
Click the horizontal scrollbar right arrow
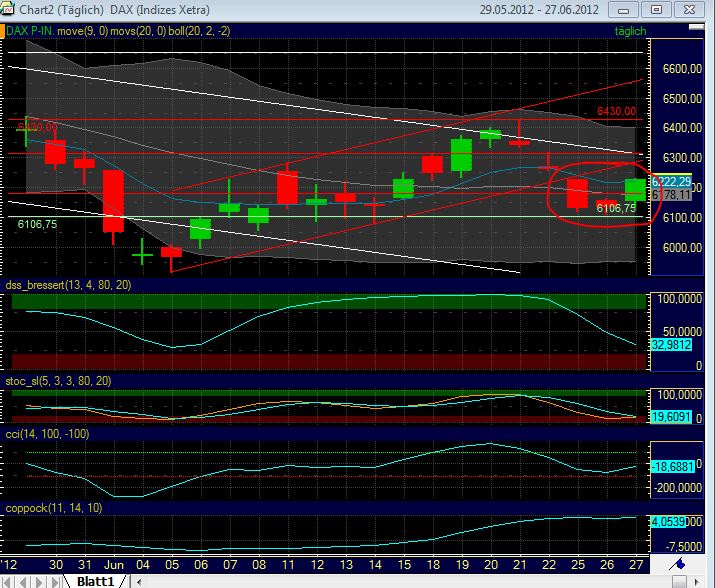(x=696, y=582)
